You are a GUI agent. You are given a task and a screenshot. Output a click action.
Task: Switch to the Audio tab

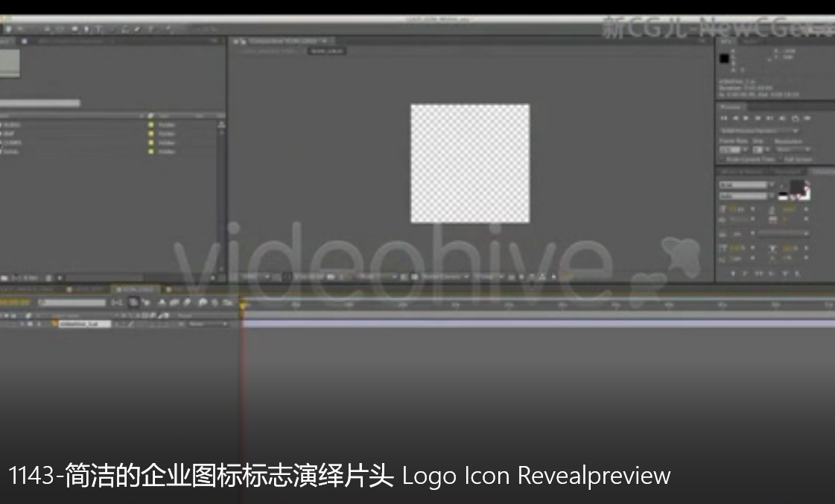pos(750,41)
